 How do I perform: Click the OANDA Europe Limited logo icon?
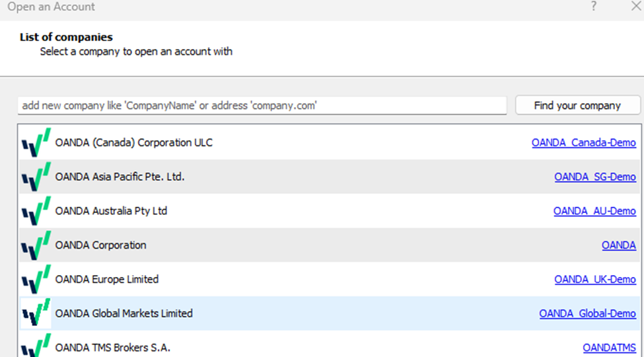click(x=36, y=280)
